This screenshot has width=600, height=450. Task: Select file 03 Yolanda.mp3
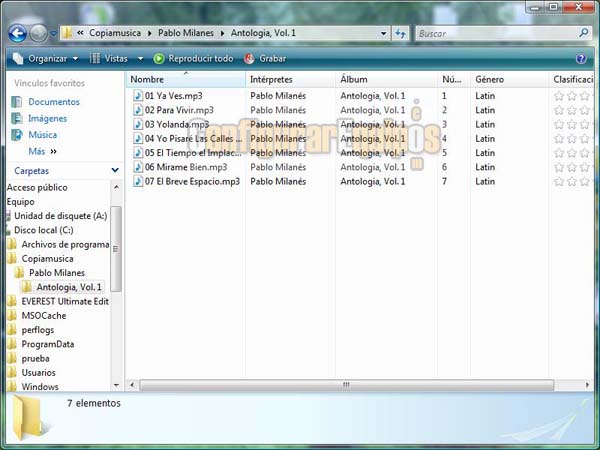(x=177, y=124)
